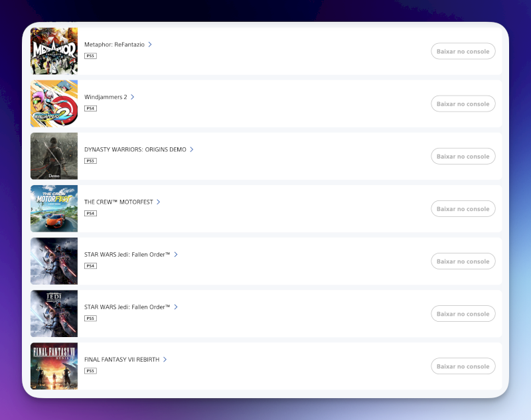Open the chevron beside DYNASTY WARRIORS: ORIGINS DEMO

click(x=192, y=149)
